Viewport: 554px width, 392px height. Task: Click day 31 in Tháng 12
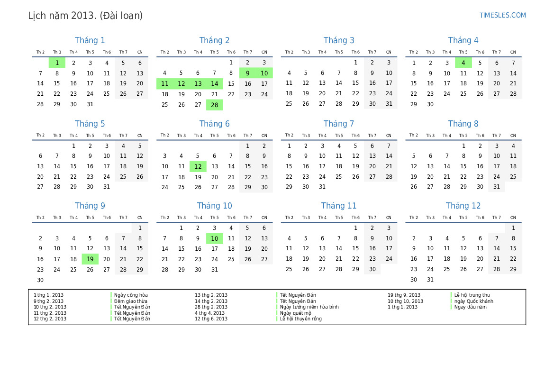coord(430,280)
